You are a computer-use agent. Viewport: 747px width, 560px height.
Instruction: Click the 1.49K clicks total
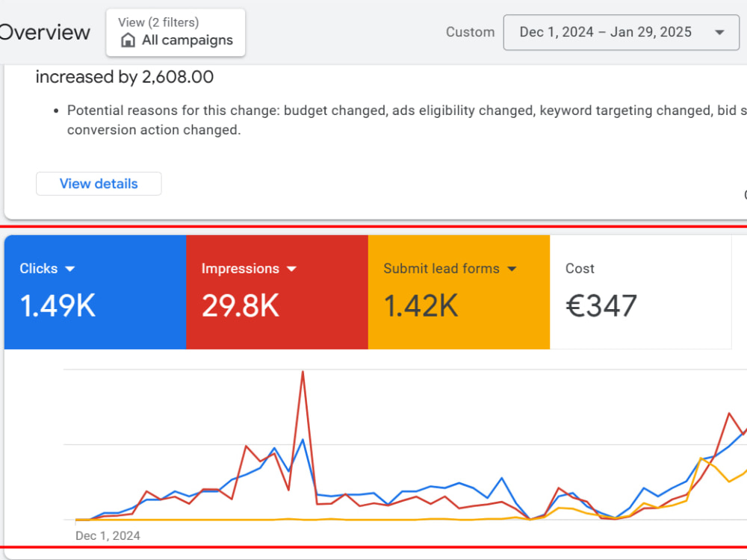click(x=58, y=305)
